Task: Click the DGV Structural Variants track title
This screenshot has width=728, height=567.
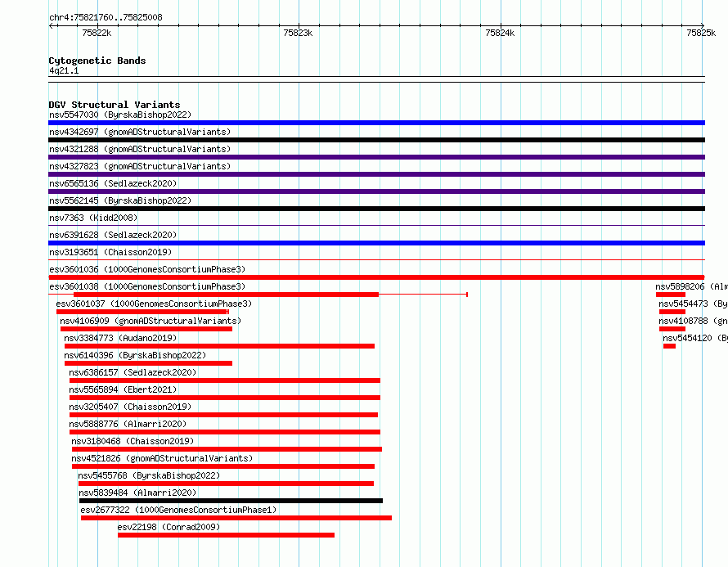Action: coord(115,105)
